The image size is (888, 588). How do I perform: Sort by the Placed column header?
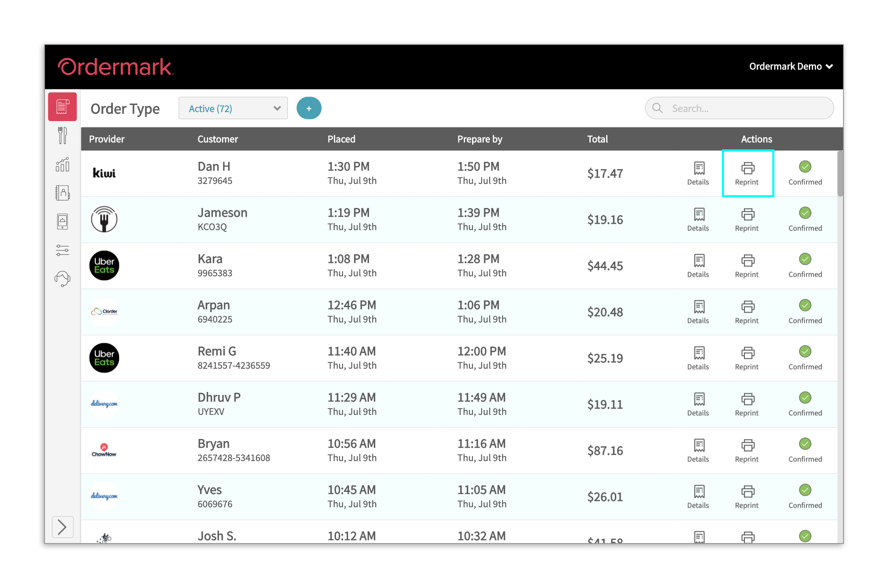pyautogui.click(x=341, y=139)
